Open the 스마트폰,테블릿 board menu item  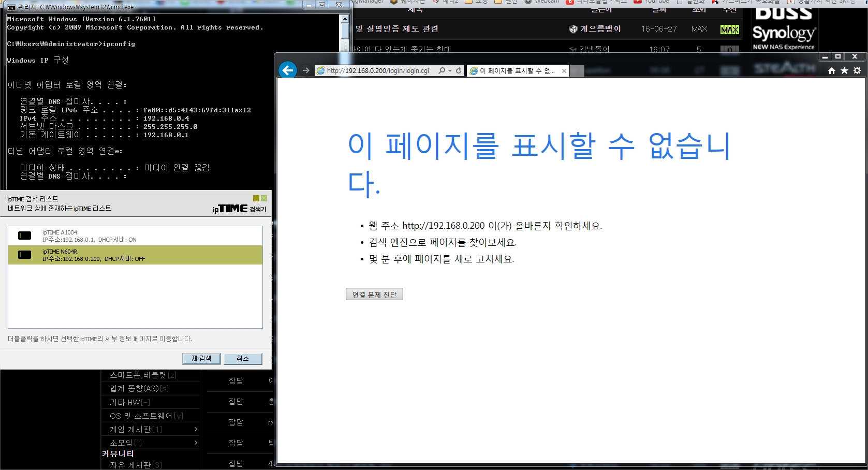143,375
